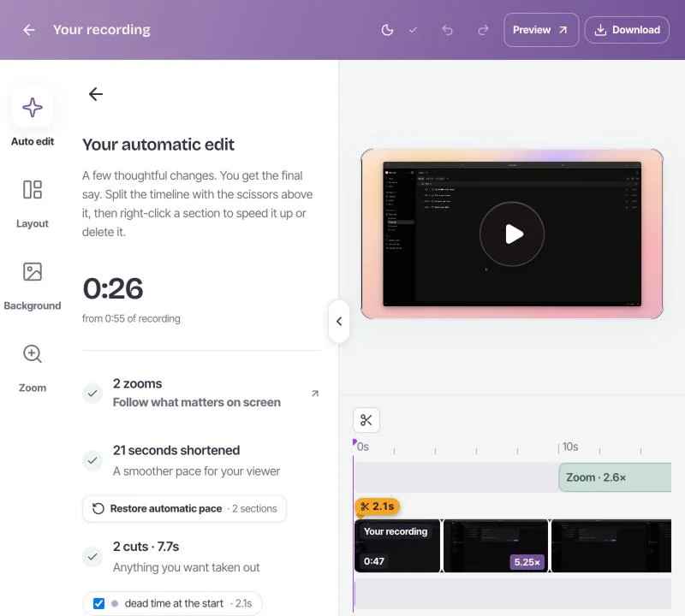
Task: Go back using header arrow beside Your recording
Action: [29, 30]
